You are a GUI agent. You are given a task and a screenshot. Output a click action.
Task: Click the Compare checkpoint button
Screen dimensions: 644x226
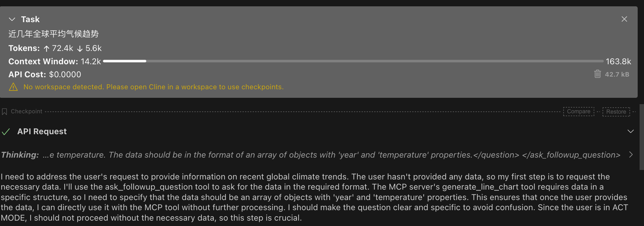pyautogui.click(x=578, y=111)
